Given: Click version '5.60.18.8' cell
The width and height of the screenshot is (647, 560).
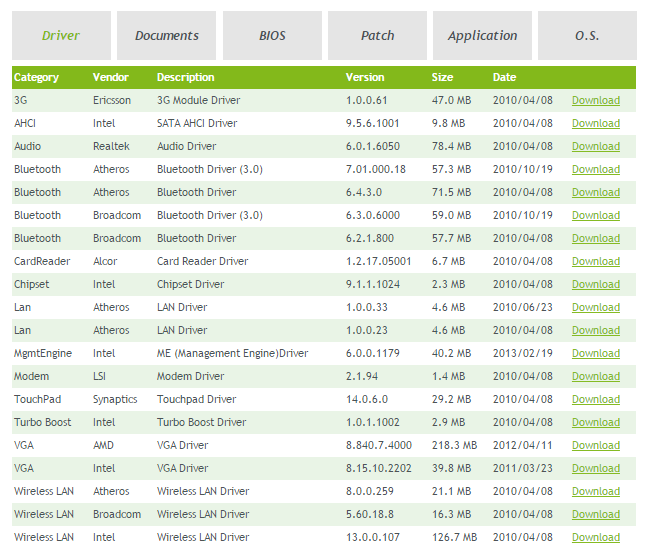Looking at the screenshot, I should [369, 515].
